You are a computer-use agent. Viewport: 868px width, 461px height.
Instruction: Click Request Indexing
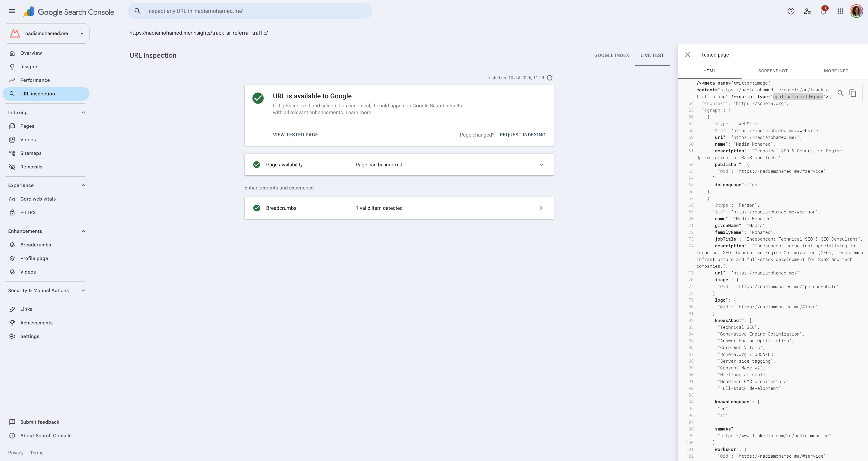pos(522,135)
